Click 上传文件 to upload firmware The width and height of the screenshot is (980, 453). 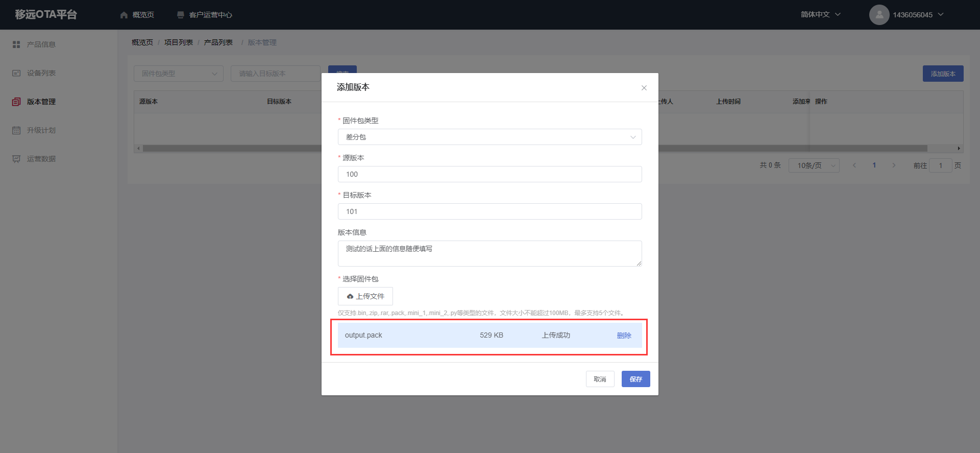(365, 296)
